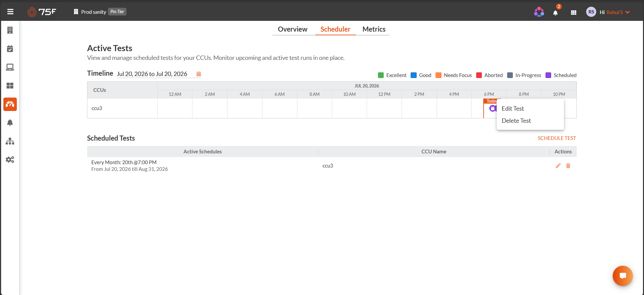
Task: Click the Aborted red legend swatch
Action: pyautogui.click(x=479, y=75)
